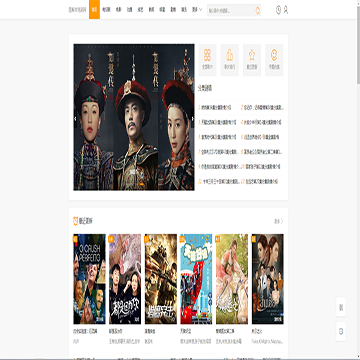The image size is (360, 360).
Task: Open the 'O Crush Perfeito' poster
Action: coord(89,279)
